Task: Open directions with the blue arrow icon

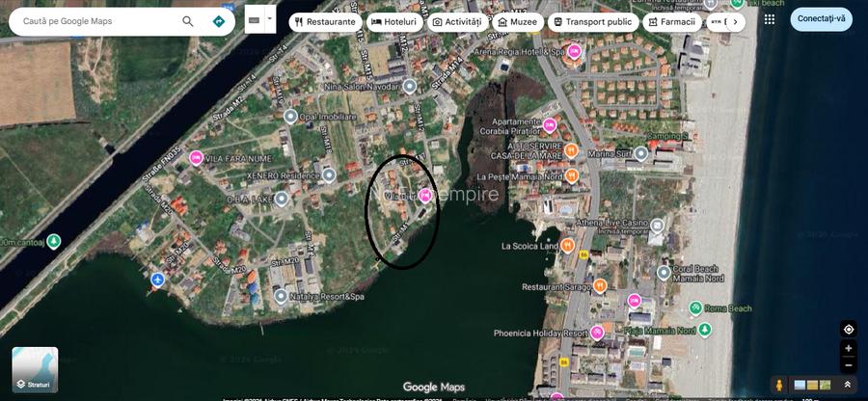Action: pos(219,21)
